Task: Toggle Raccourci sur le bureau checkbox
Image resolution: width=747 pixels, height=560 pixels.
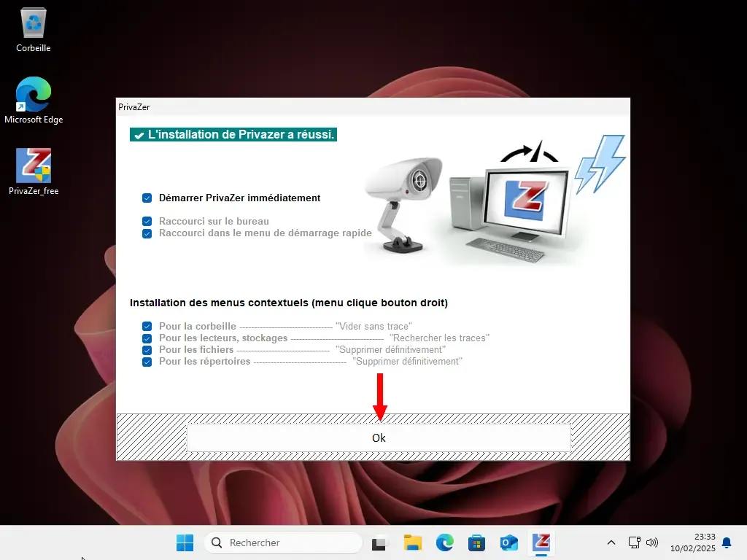Action: pos(147,222)
